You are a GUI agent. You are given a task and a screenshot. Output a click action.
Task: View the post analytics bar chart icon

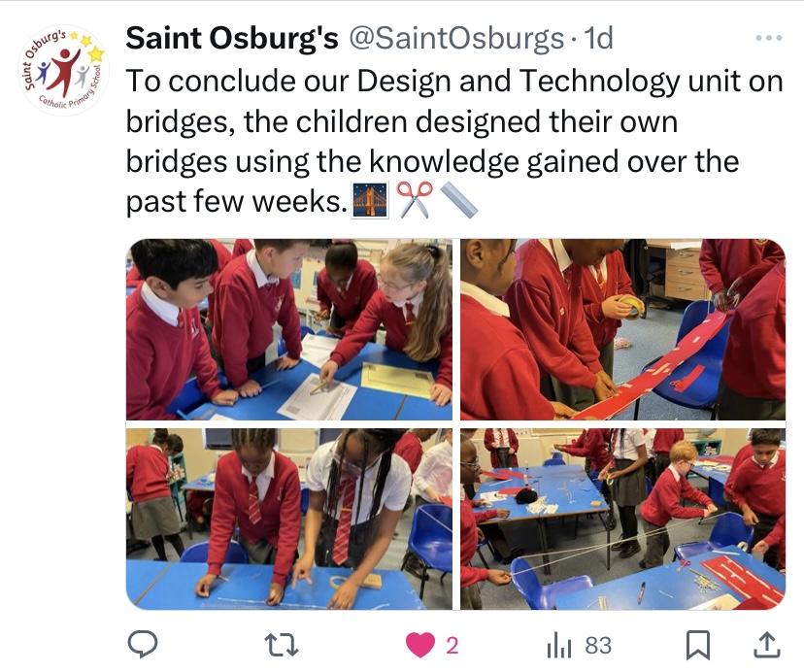[559, 646]
